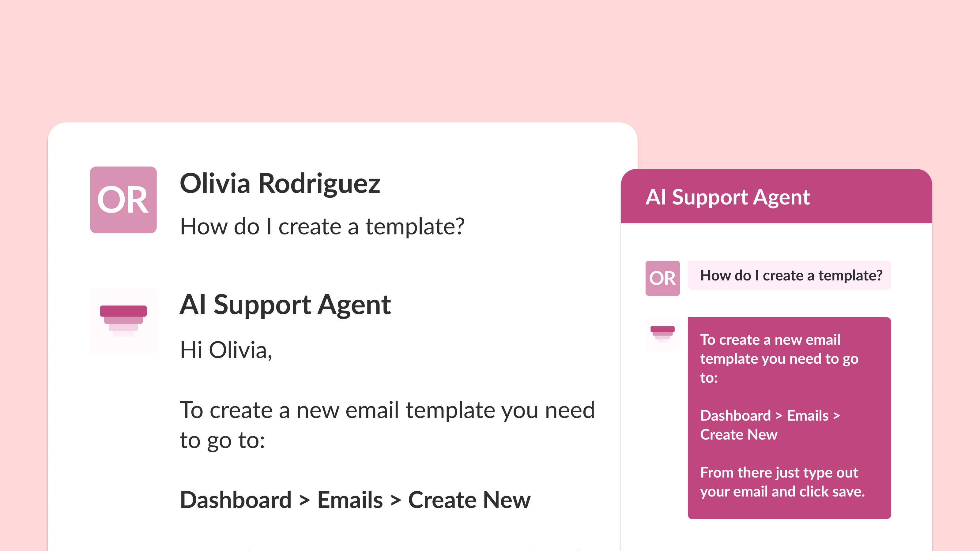Click the arrow after Emails in chat reply
The image size is (980, 551).
[837, 416]
